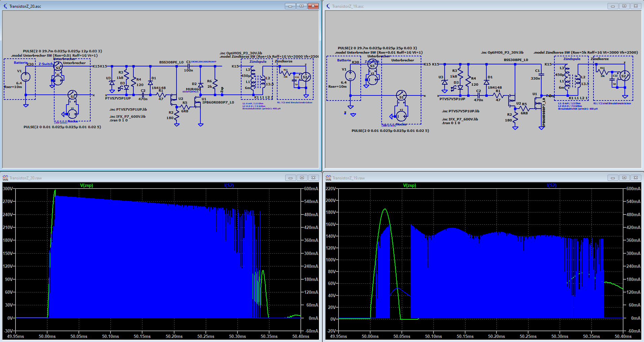Image resolution: width=644 pixels, height=342 pixels.
Task: Click the 300V label on TransistorZ_20.raw axis
Action: pos(8,189)
